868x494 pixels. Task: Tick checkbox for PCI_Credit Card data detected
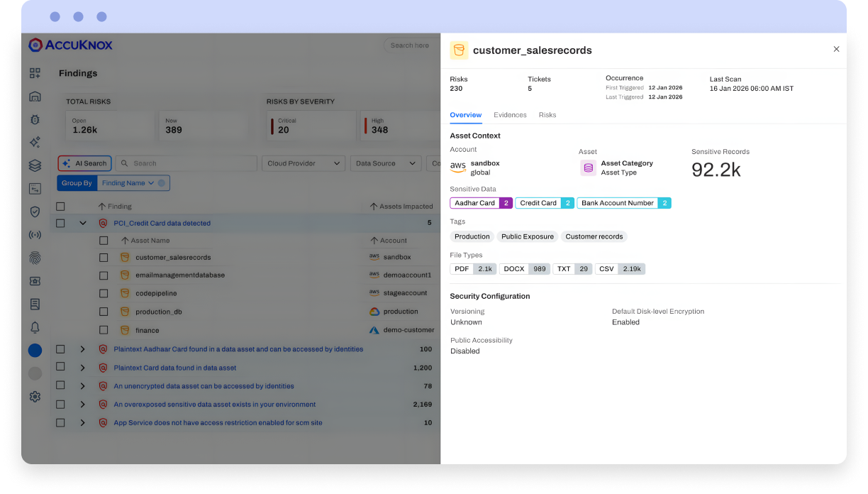[x=60, y=223]
